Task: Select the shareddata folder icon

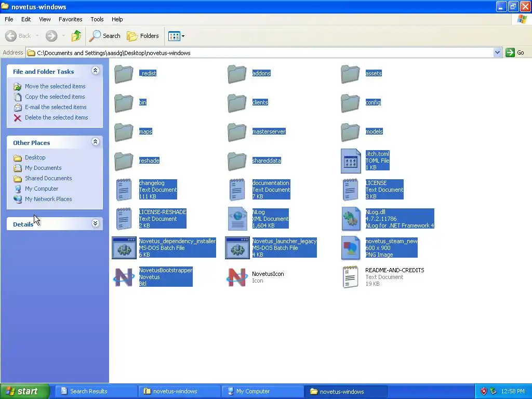Action: (x=237, y=161)
